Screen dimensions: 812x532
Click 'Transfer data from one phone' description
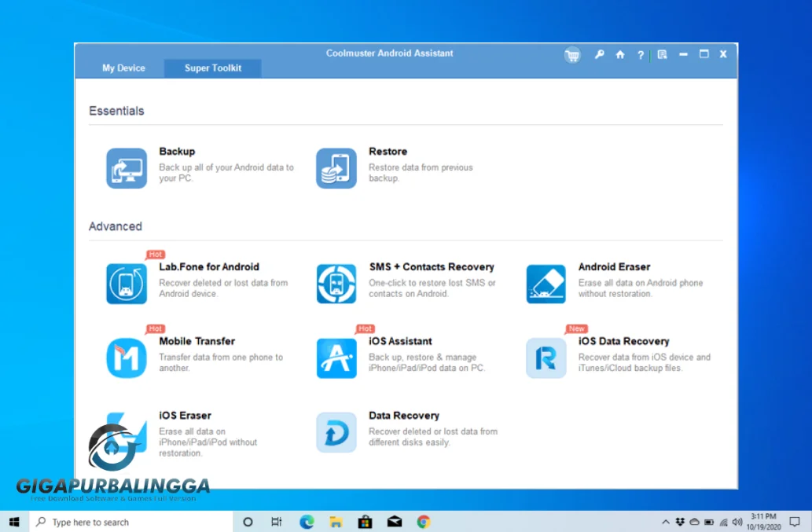[x=221, y=362]
